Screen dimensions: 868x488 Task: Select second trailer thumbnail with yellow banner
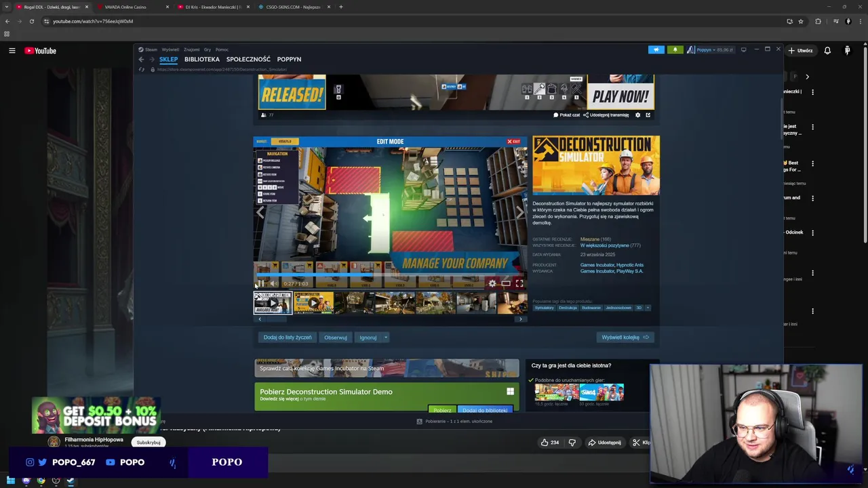(x=313, y=303)
